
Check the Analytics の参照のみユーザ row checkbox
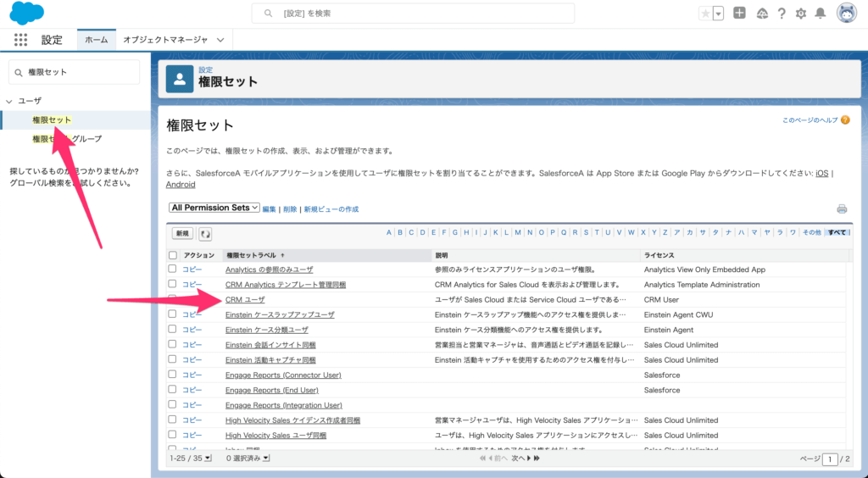173,269
